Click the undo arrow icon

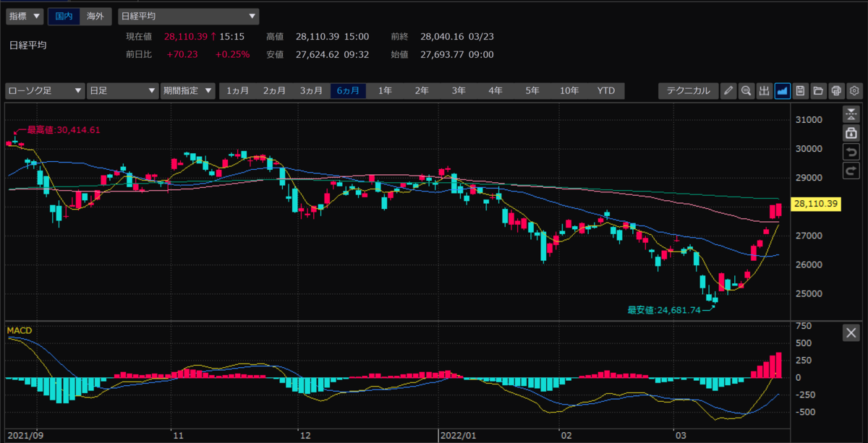pos(851,152)
